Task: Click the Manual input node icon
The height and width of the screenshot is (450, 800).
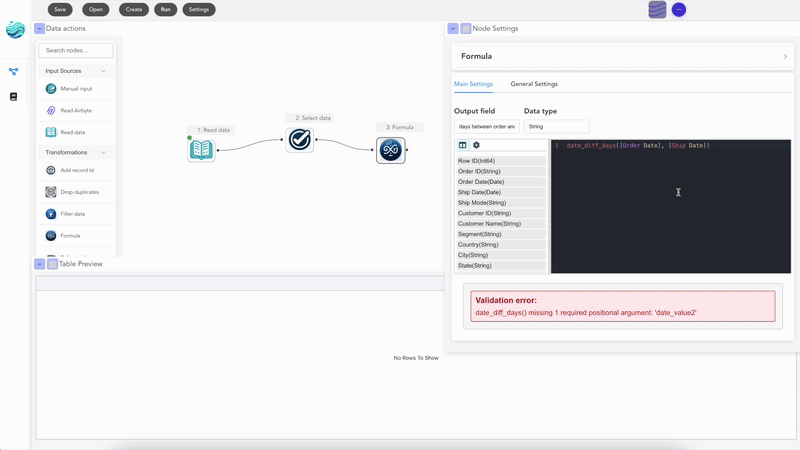Action: (51, 89)
